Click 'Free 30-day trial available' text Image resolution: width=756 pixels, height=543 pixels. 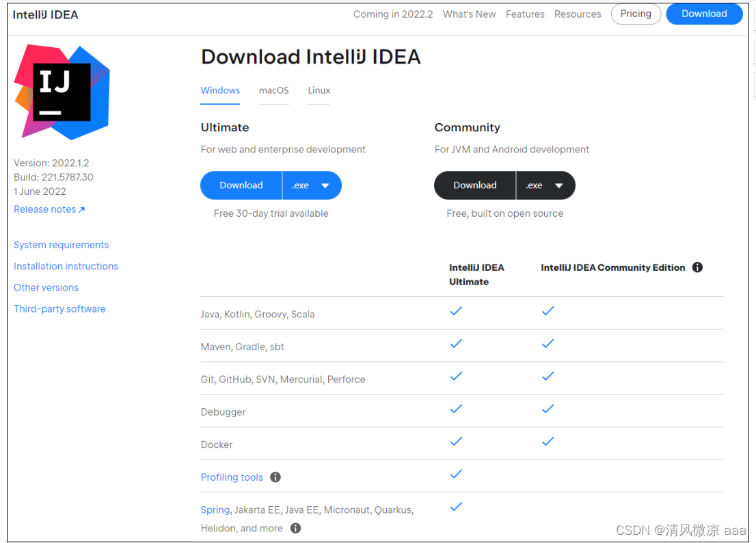[271, 213]
